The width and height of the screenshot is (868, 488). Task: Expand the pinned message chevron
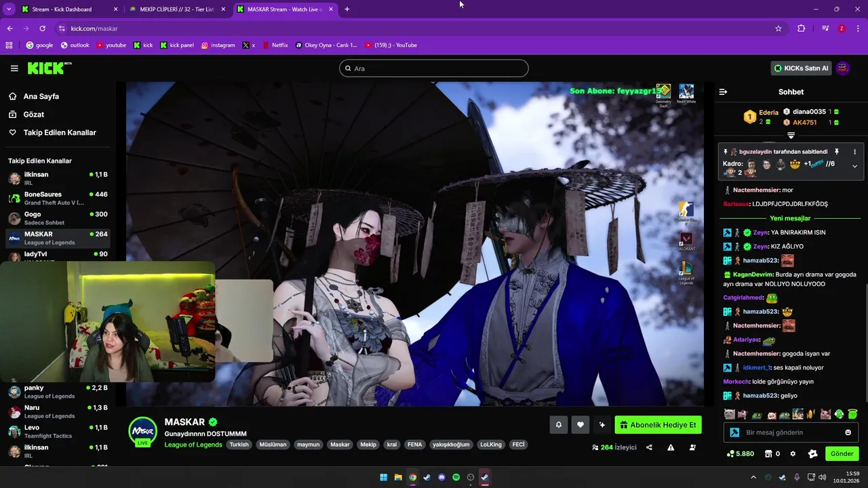(x=854, y=166)
